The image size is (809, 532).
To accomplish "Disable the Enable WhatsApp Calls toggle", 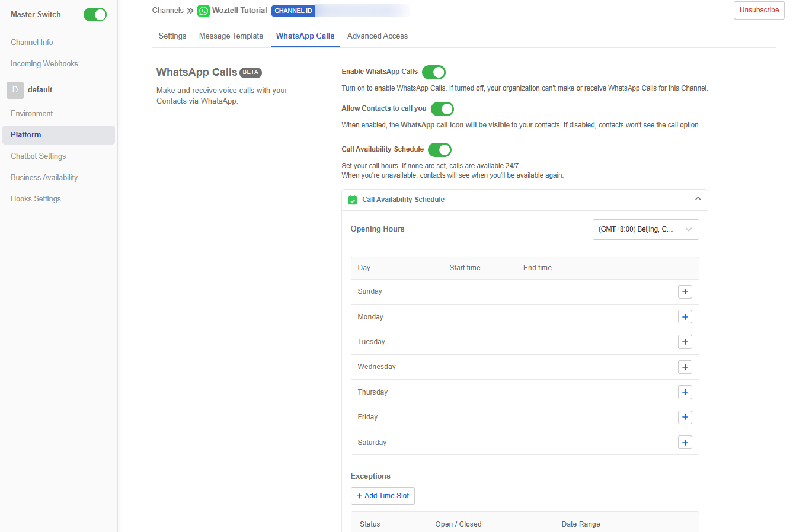I will click(433, 72).
